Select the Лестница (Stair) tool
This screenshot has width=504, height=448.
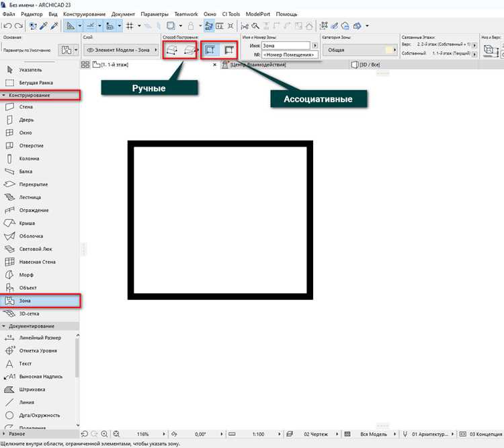(30, 197)
